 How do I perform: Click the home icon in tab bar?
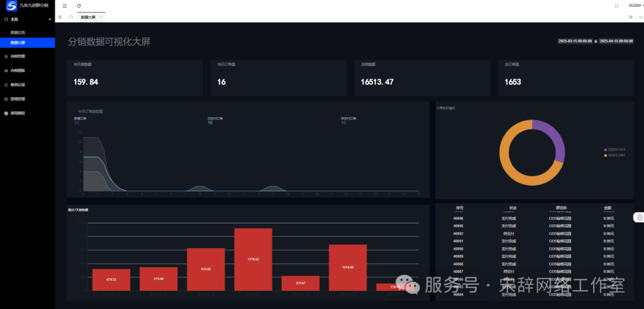tap(71, 17)
